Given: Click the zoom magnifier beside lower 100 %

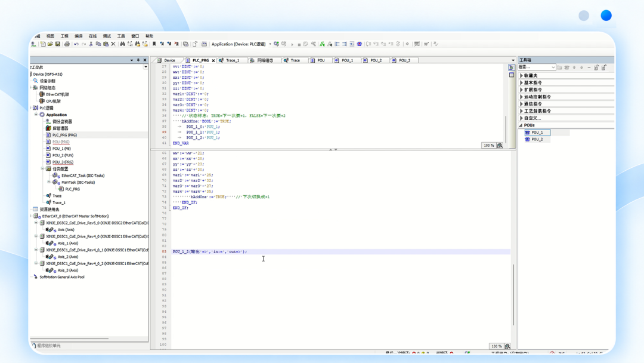Looking at the screenshot, I should point(507,346).
